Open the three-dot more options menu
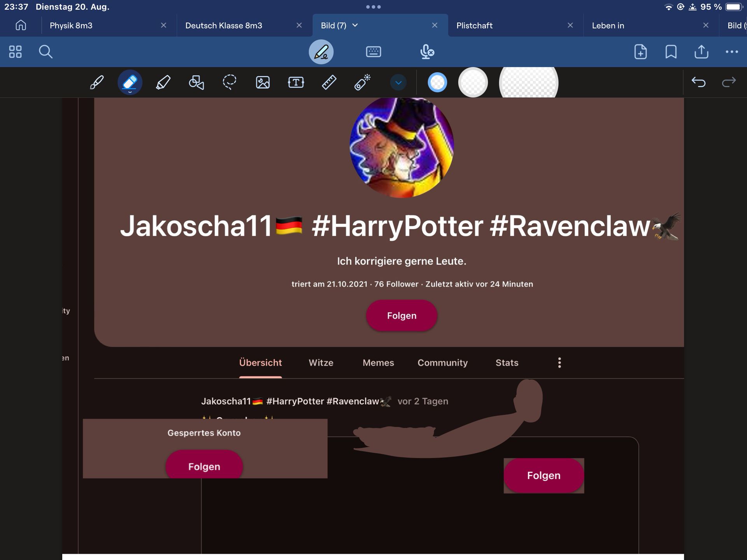 coord(732,52)
